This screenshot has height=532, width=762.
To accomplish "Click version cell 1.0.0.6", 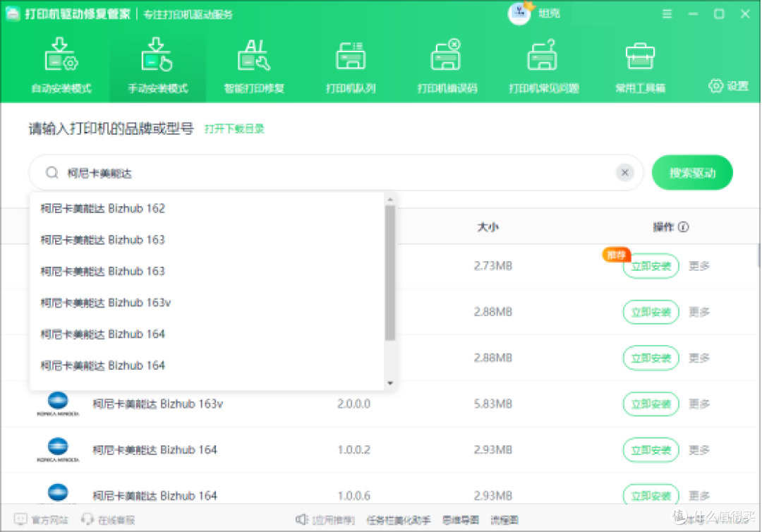I will click(x=353, y=495).
